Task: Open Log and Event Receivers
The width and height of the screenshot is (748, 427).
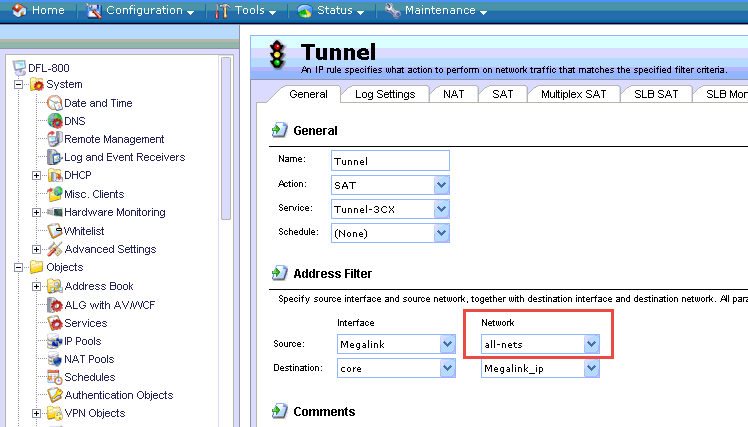Action: [x=125, y=157]
